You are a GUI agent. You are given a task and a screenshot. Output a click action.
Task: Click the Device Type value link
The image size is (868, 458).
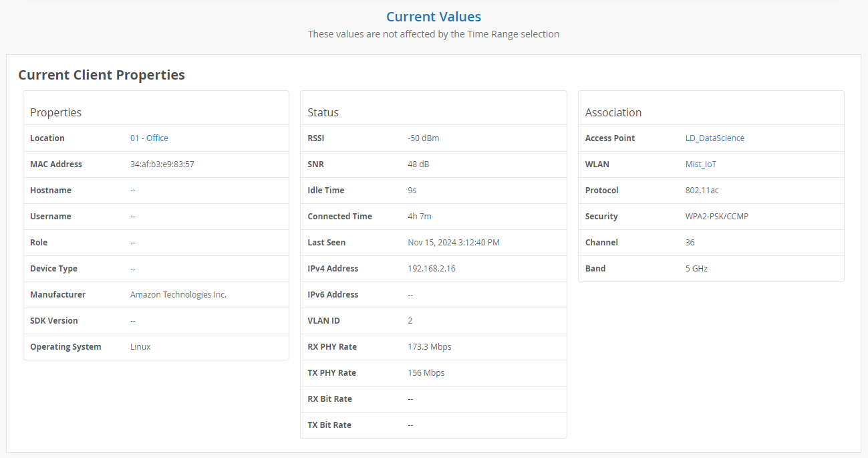coord(133,269)
